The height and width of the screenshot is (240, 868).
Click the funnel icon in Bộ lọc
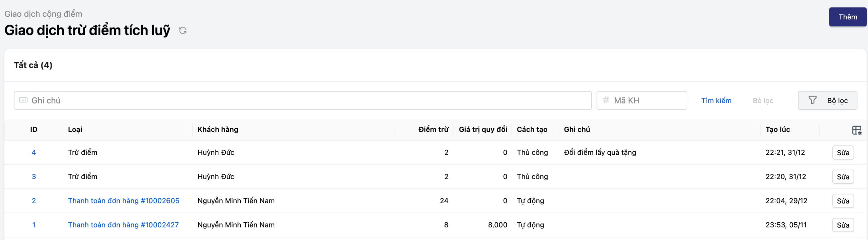tap(812, 100)
